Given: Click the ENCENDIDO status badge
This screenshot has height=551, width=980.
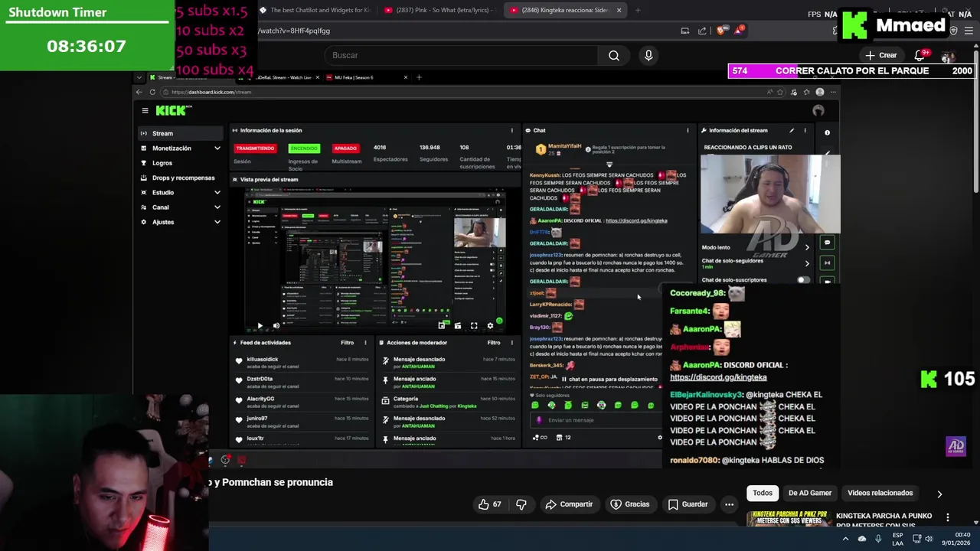Looking at the screenshot, I should point(304,148).
